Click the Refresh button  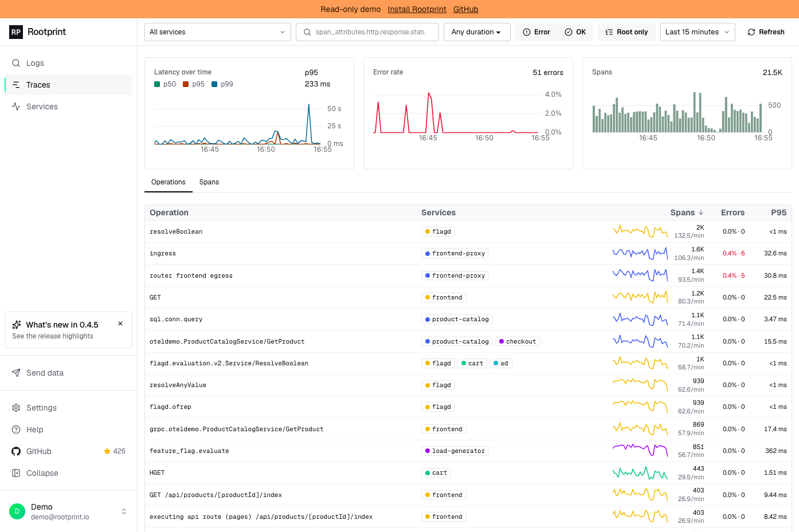[x=766, y=32]
